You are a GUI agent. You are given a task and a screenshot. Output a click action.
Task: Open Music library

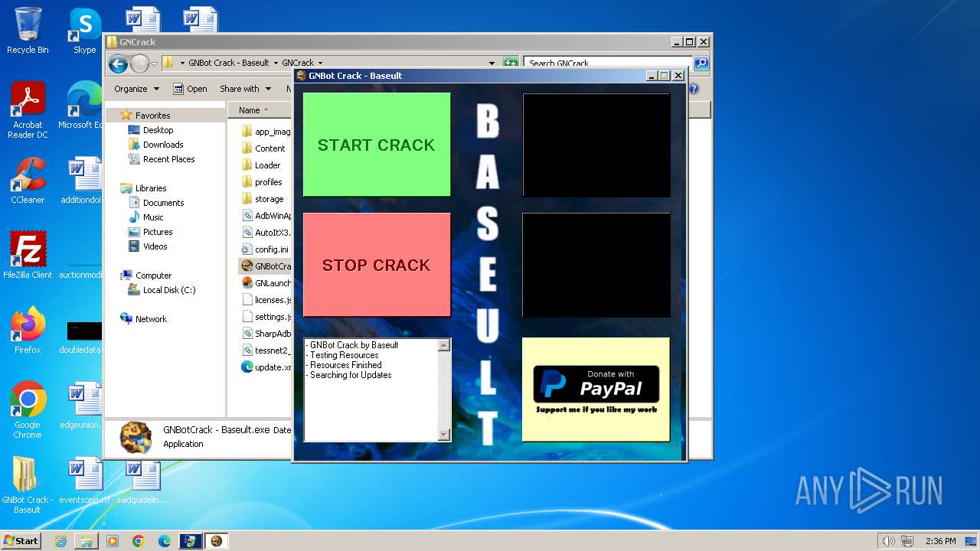pyautogui.click(x=153, y=217)
